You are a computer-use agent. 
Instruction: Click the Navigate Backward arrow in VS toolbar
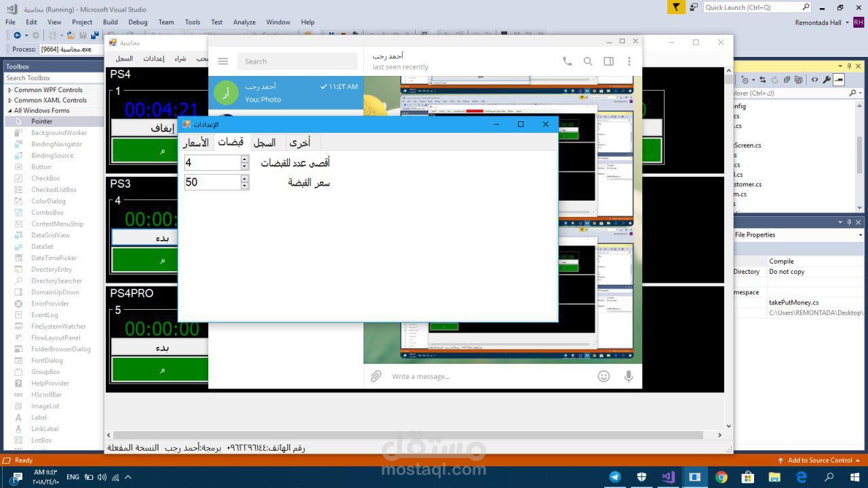(17, 35)
